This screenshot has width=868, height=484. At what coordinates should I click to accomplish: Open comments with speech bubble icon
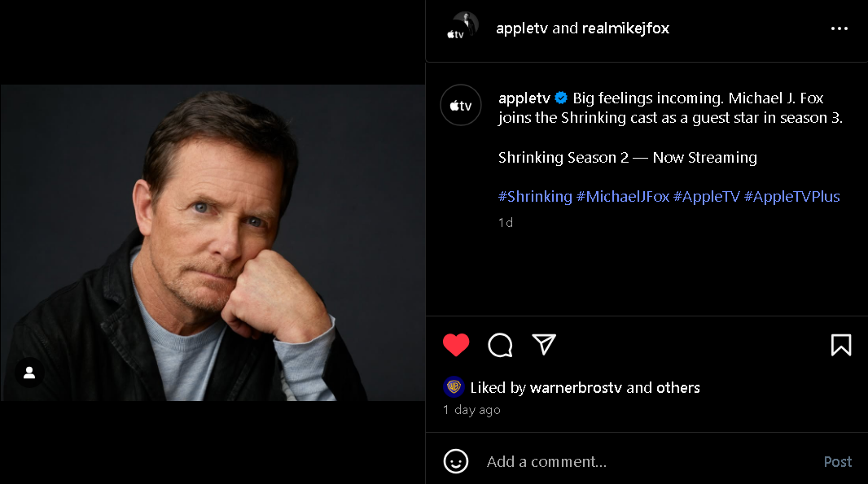500,345
